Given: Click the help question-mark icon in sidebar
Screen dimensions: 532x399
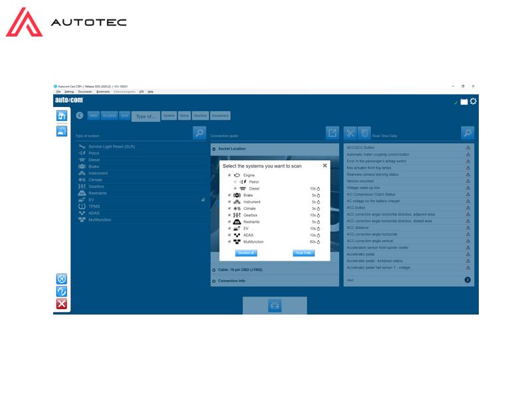Looking at the screenshot, I should (x=62, y=291).
